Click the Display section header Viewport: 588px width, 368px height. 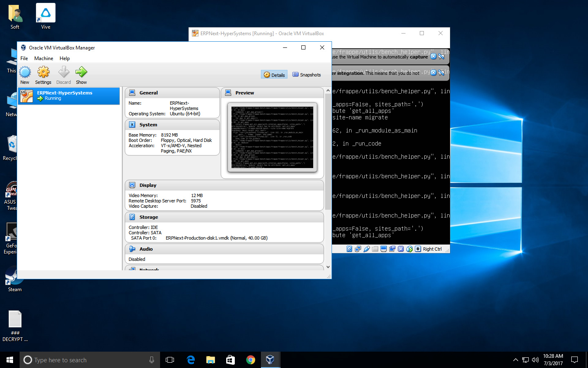(x=224, y=185)
